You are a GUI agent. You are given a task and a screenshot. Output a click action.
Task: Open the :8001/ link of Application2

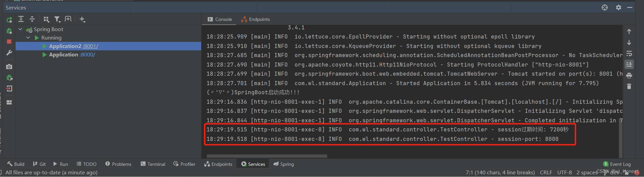pos(90,46)
